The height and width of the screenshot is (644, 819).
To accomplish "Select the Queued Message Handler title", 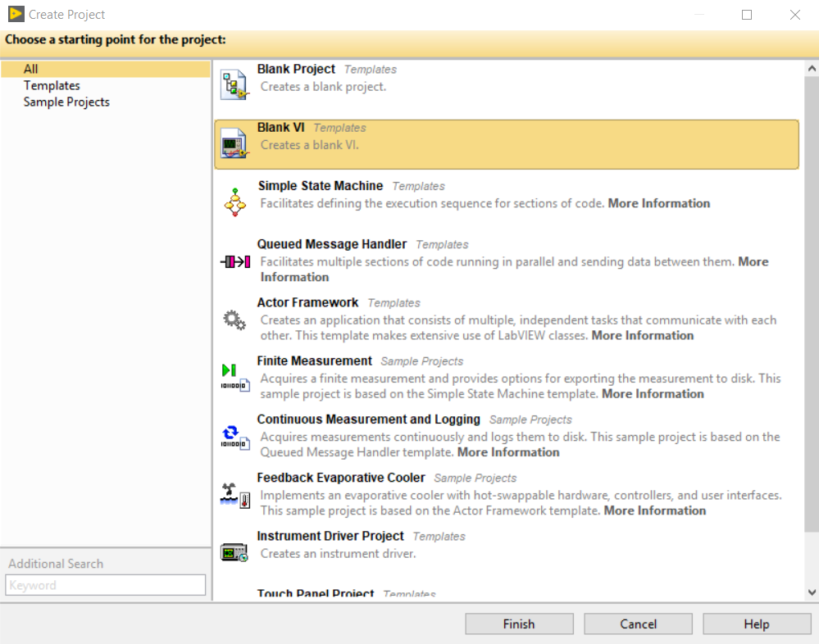I will [332, 245].
